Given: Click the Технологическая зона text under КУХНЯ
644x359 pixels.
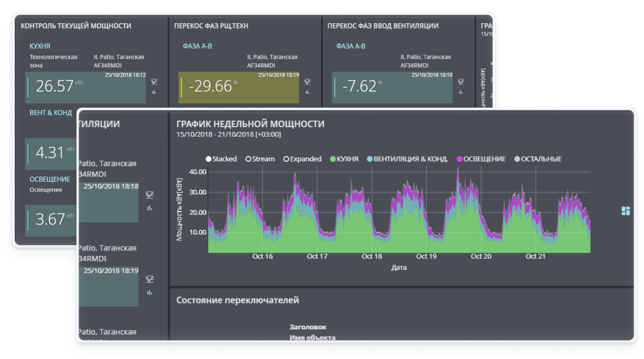Looking at the screenshot, I should [x=53, y=61].
